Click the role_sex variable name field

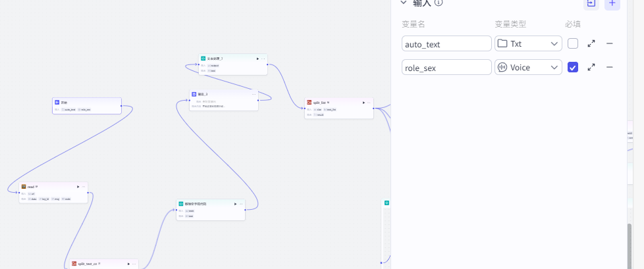(446, 67)
